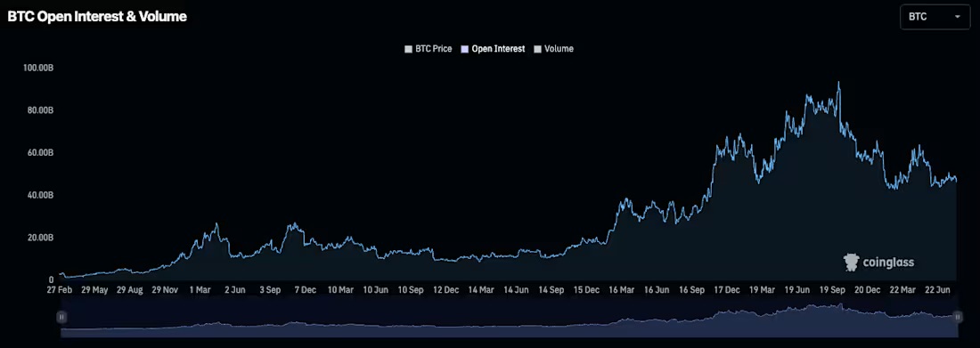The image size is (980, 348).
Task: Click the '19 Jun' axis label
Action: 798,290
